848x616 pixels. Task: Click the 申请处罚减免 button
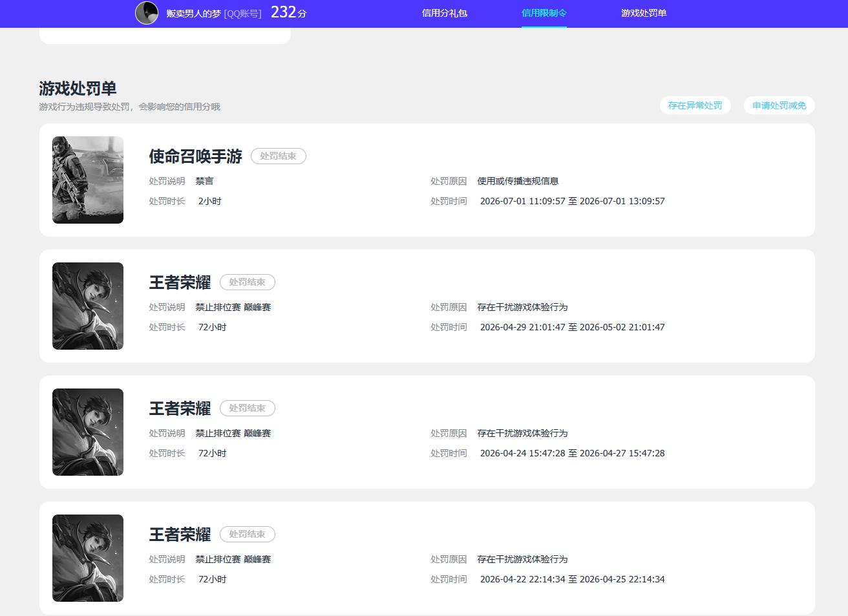coord(779,105)
